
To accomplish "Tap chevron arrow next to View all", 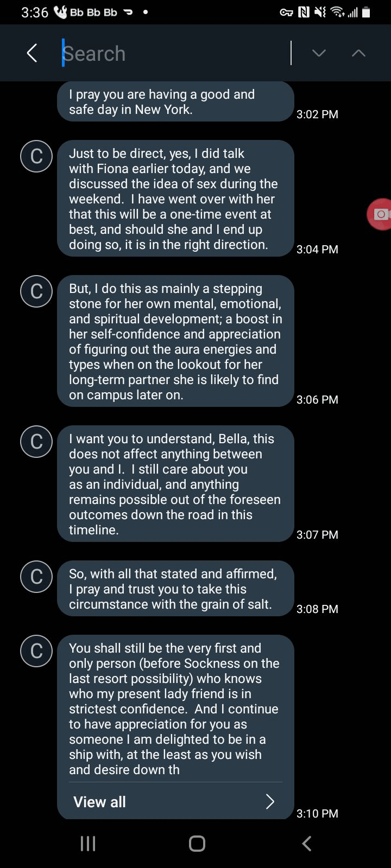I will pos(270,802).
